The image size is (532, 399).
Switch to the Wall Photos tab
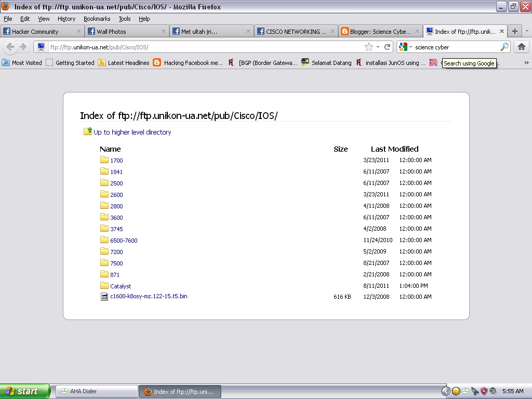point(127,31)
